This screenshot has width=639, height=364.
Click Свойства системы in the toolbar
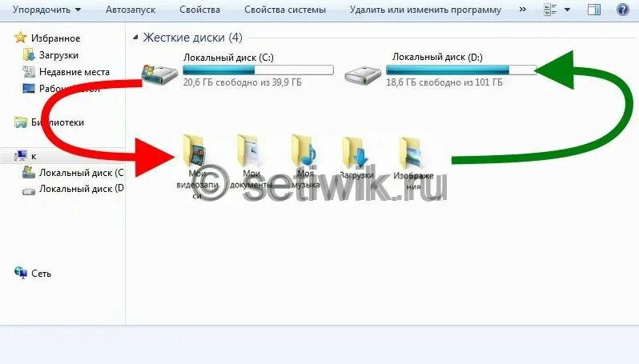pyautogui.click(x=285, y=10)
